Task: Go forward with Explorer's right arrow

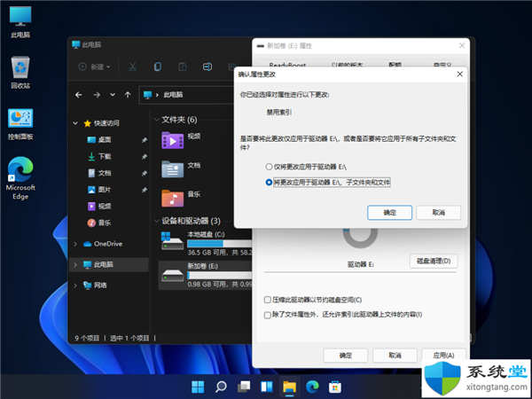Action: click(97, 95)
